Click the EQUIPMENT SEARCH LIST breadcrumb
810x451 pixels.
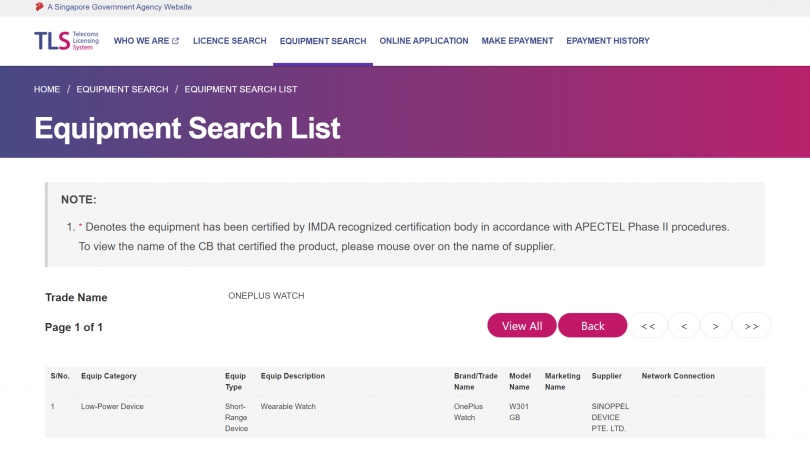click(x=240, y=89)
